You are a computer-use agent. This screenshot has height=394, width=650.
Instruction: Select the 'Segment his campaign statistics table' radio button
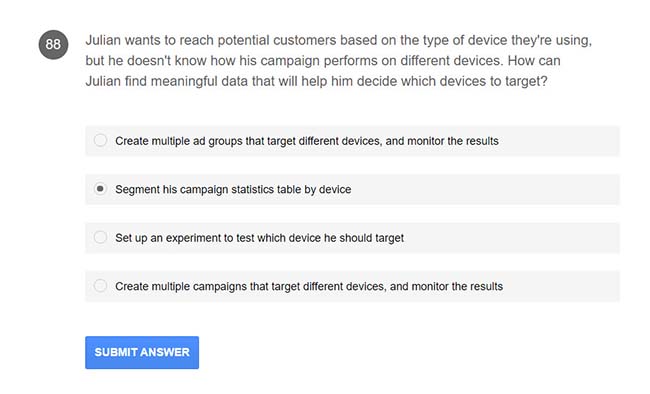[100, 189]
